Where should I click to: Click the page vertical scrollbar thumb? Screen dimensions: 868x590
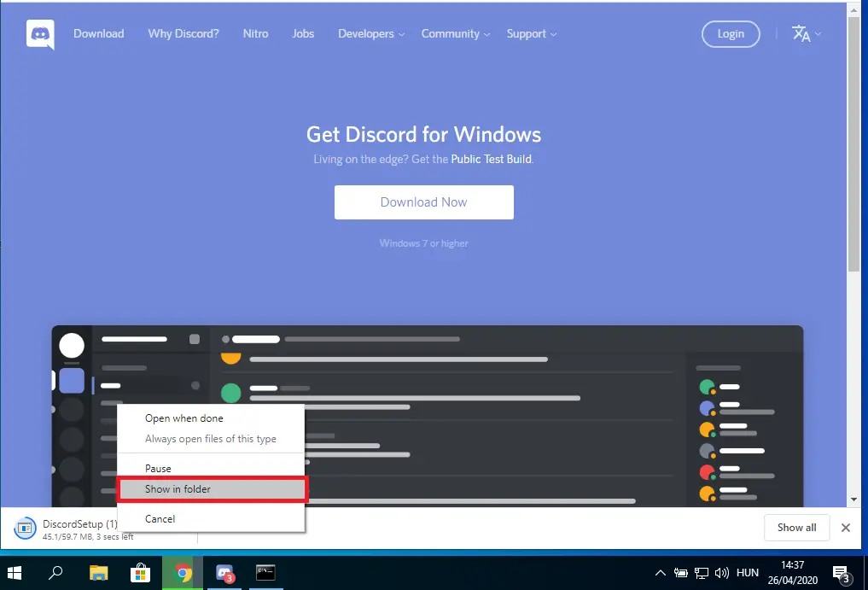click(x=854, y=143)
